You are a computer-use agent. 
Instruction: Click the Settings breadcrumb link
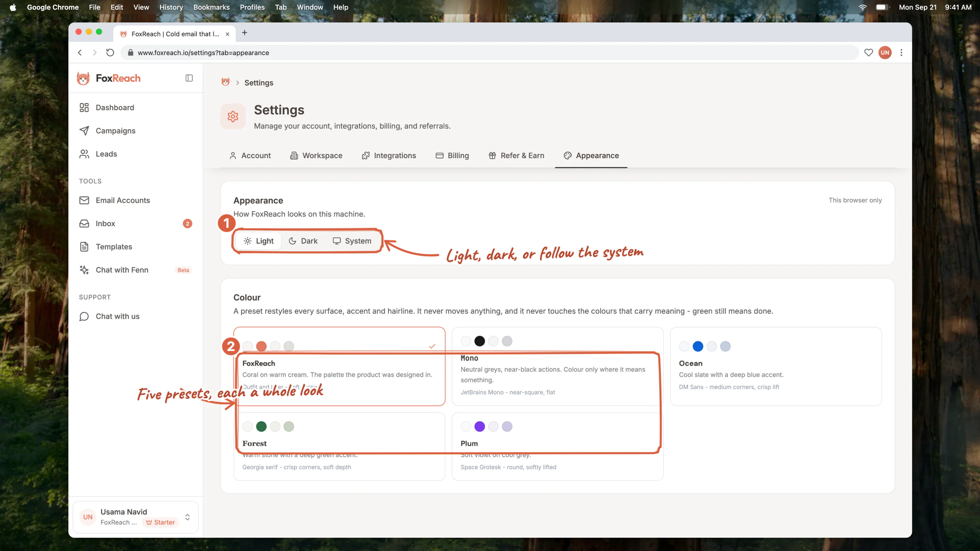pos(259,83)
